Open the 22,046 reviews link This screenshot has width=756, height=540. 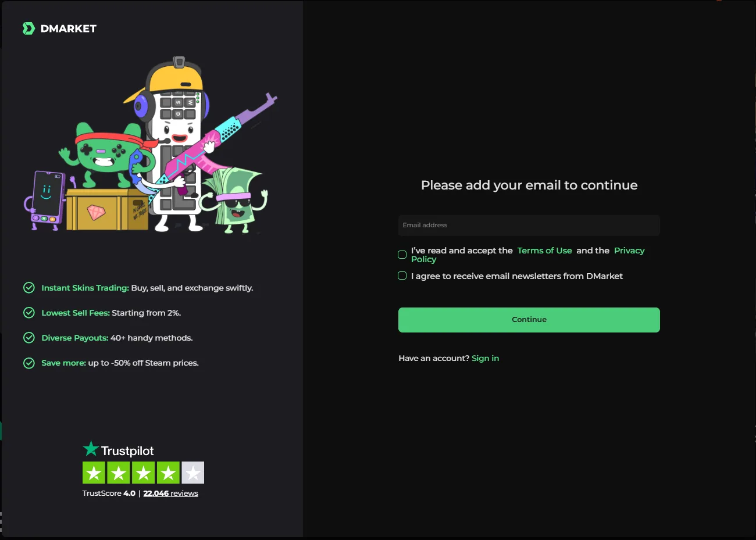[170, 493]
